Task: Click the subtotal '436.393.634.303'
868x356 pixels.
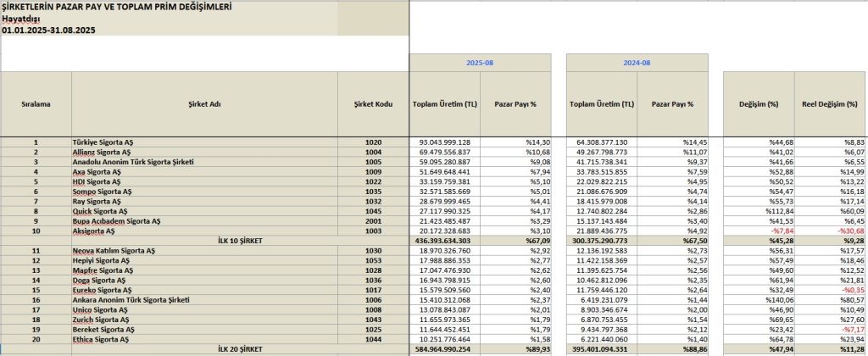Action: pyautogui.click(x=444, y=240)
